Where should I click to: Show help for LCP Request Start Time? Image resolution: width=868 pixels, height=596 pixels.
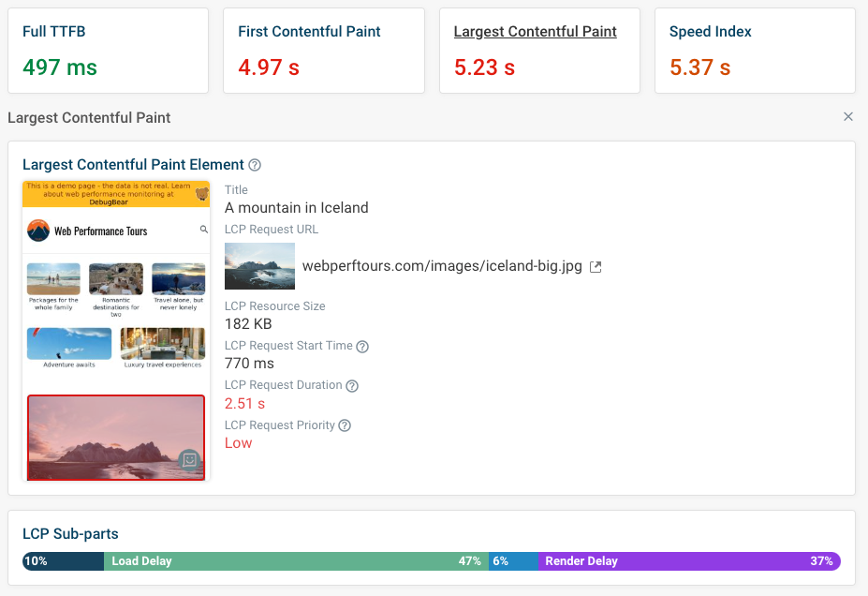pos(362,347)
